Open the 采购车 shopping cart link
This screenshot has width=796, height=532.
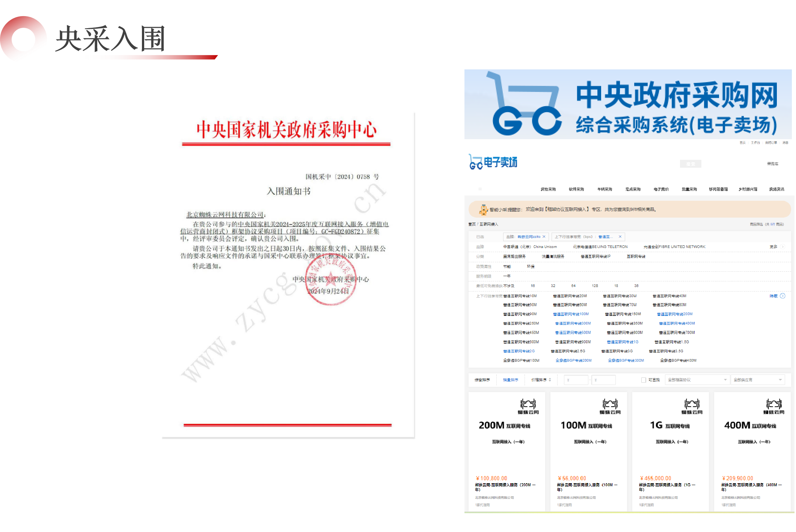coord(772,164)
